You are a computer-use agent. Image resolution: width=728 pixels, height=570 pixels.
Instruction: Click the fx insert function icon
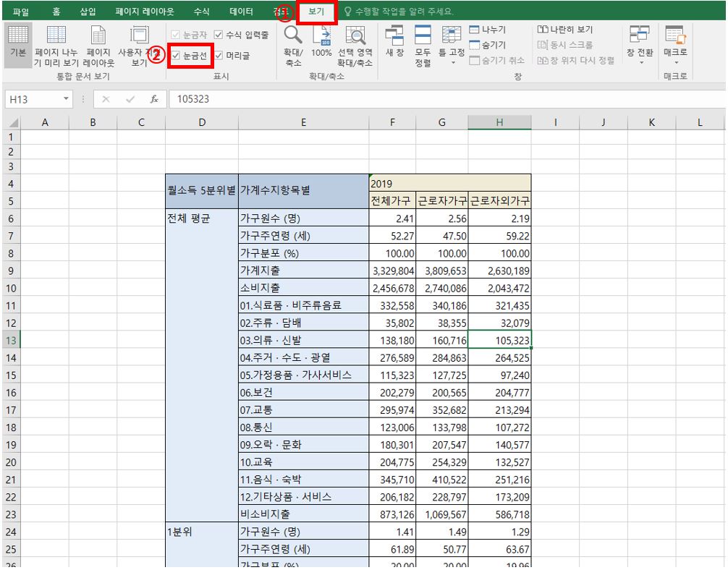click(x=154, y=99)
